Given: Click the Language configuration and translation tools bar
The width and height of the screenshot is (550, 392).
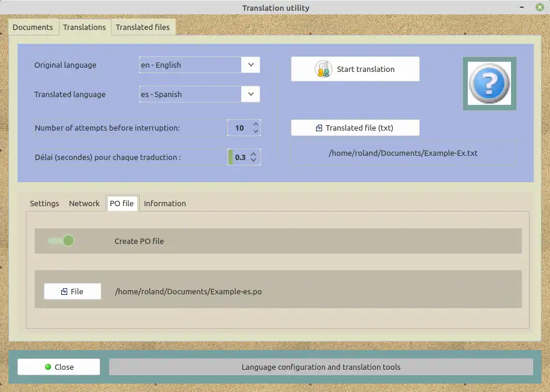Looking at the screenshot, I should pyautogui.click(x=321, y=367).
